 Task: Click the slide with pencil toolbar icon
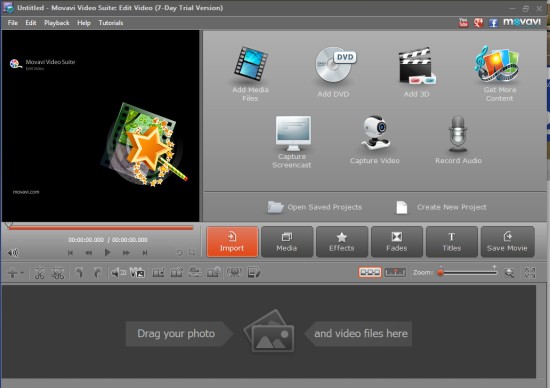click(x=254, y=273)
